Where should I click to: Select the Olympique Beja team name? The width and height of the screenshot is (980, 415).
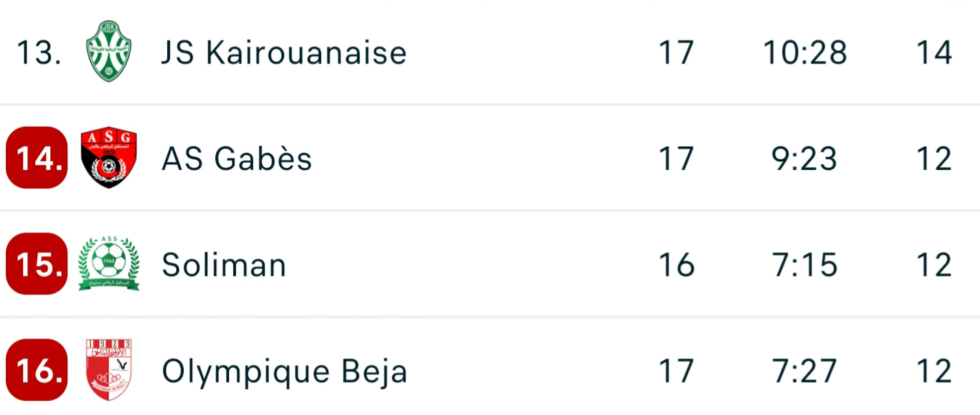[x=284, y=371]
